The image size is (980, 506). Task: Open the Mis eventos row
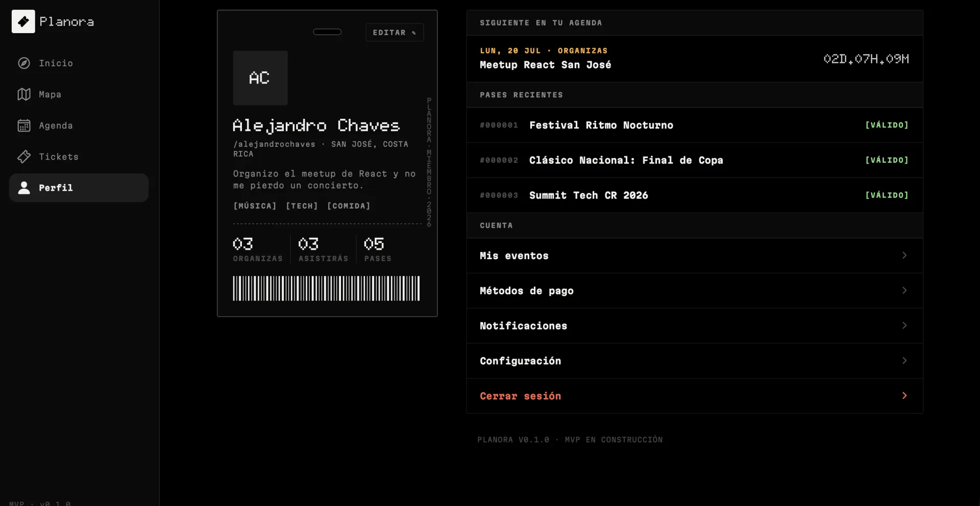tap(695, 256)
